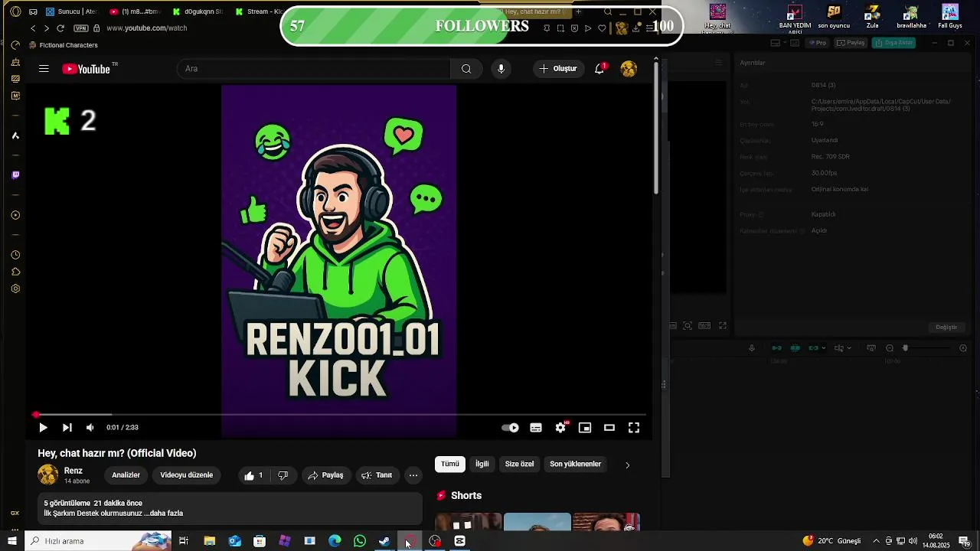Open history clock in browser sidebar
This screenshot has width=980, height=551.
click(15, 255)
